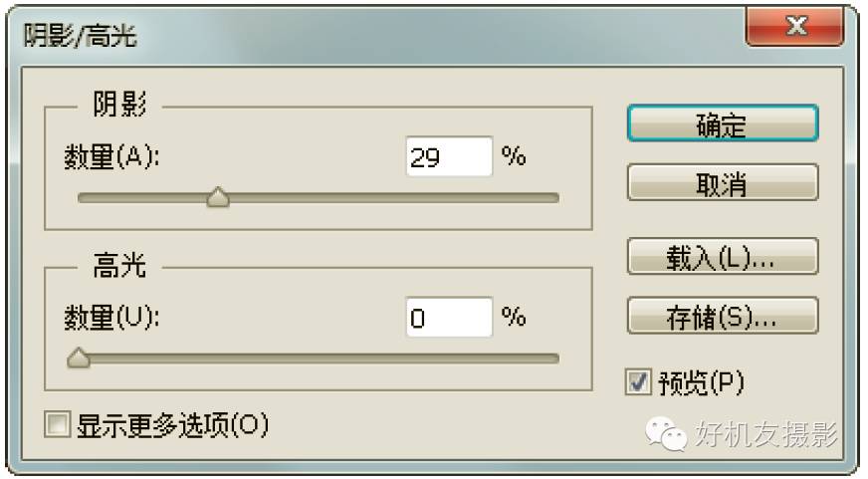
Task: Click the 阴影 group heading
Action: 119,105
